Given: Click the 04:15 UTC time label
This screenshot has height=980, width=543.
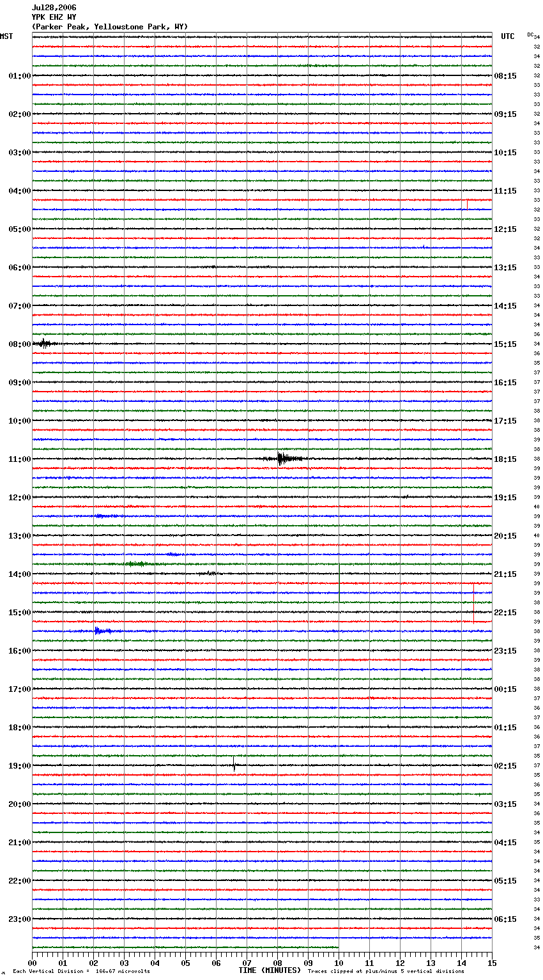Looking at the screenshot, I should (x=505, y=843).
